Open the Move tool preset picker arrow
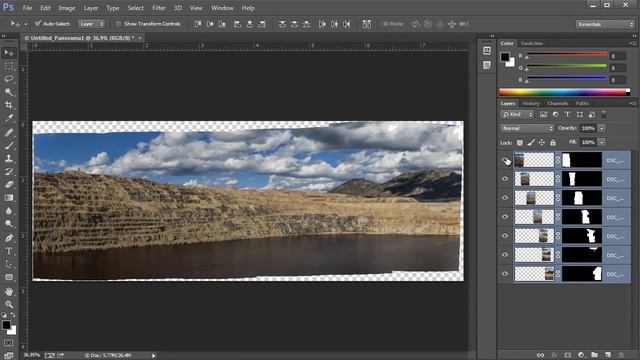The image size is (640, 360). pyautogui.click(x=26, y=24)
